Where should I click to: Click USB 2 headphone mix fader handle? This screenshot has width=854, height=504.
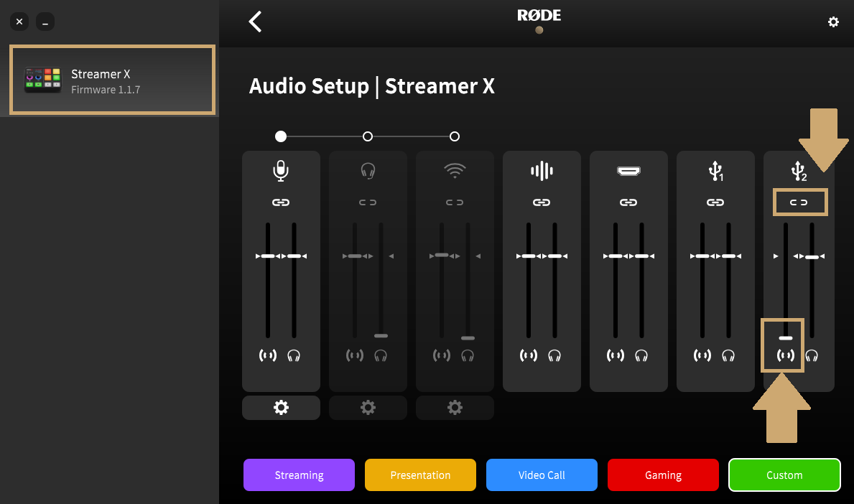point(812,256)
